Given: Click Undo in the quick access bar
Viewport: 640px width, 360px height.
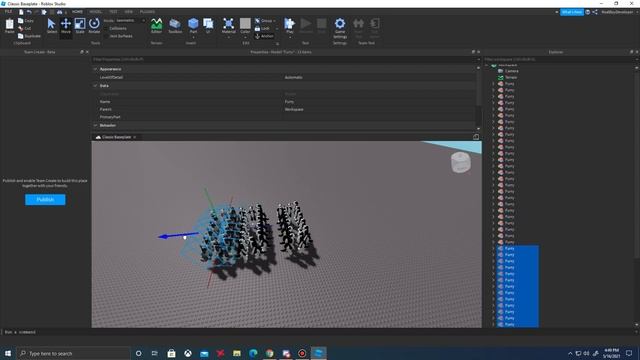Looking at the screenshot, I should coord(29,12).
